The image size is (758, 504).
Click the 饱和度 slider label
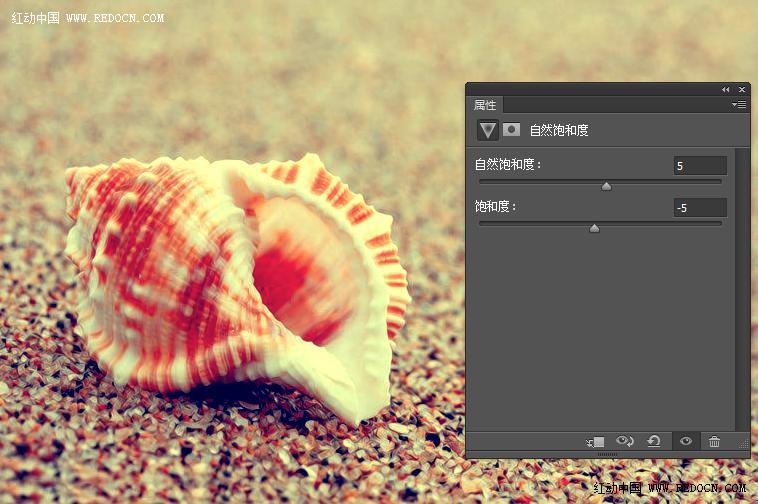(x=496, y=207)
